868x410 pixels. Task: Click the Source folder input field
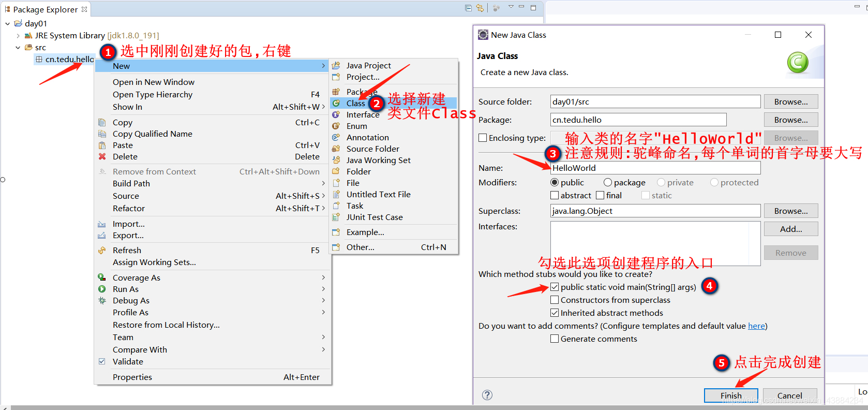click(655, 101)
